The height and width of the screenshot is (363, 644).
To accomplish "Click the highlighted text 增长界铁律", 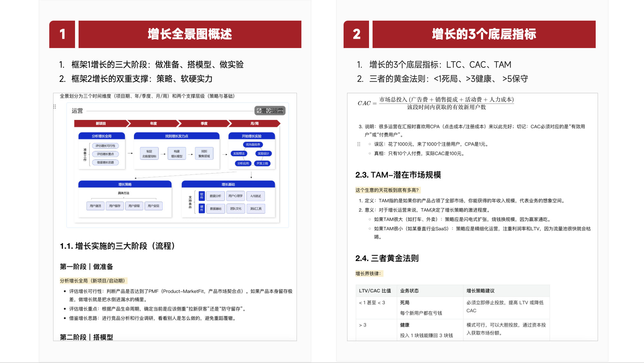I will coord(369,274).
